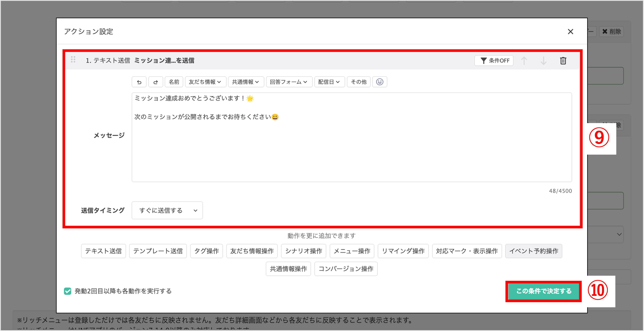The width and height of the screenshot is (644, 331).
Task: Expand the 友だち情報 dropdown
Action: 205,82
